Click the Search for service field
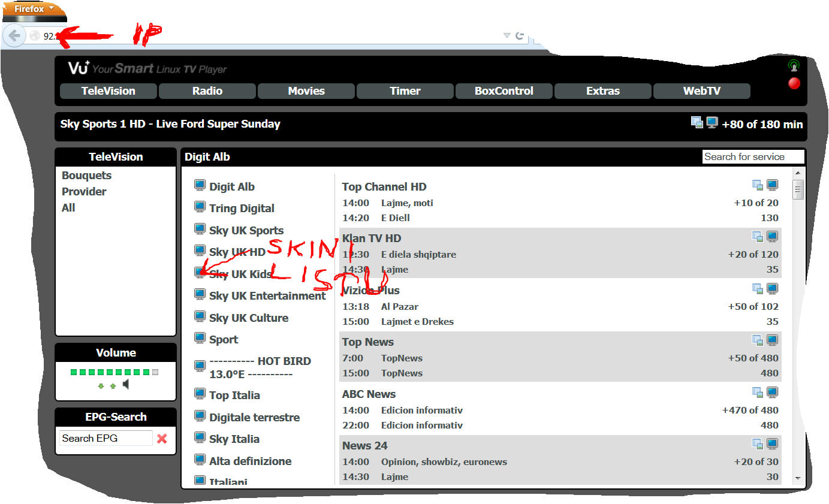The height and width of the screenshot is (504, 829). [753, 157]
